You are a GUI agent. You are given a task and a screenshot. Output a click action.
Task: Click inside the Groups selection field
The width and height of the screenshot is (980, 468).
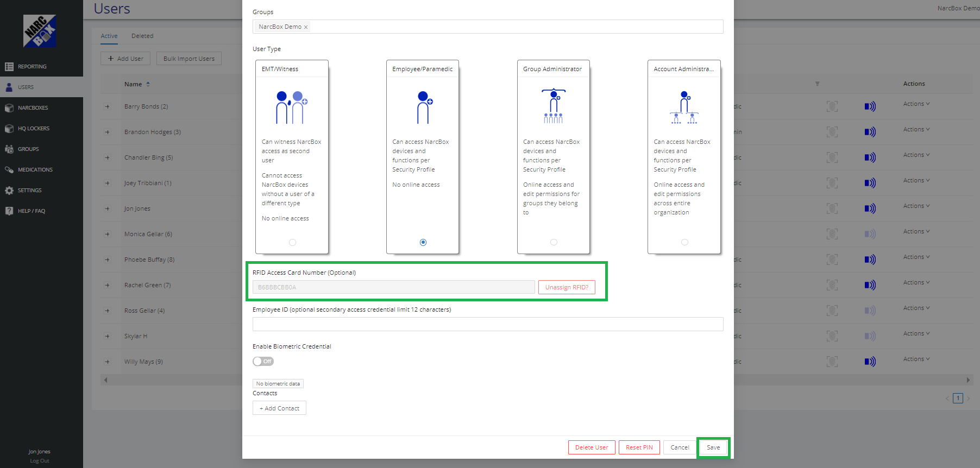(488, 27)
